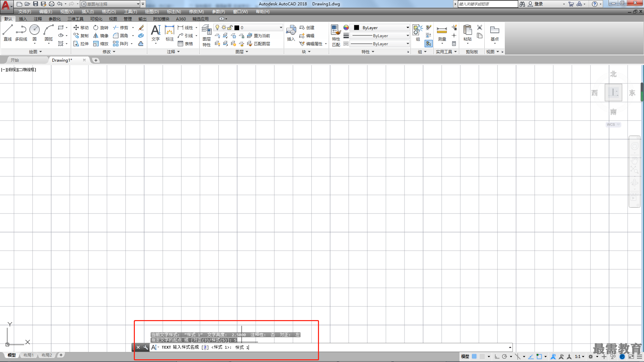Toggle isometric drafting in status bar

point(518,357)
